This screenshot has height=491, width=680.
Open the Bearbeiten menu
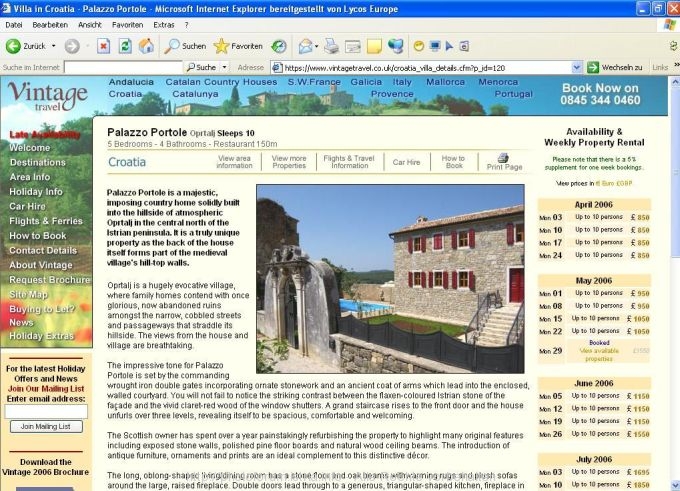click(50, 25)
